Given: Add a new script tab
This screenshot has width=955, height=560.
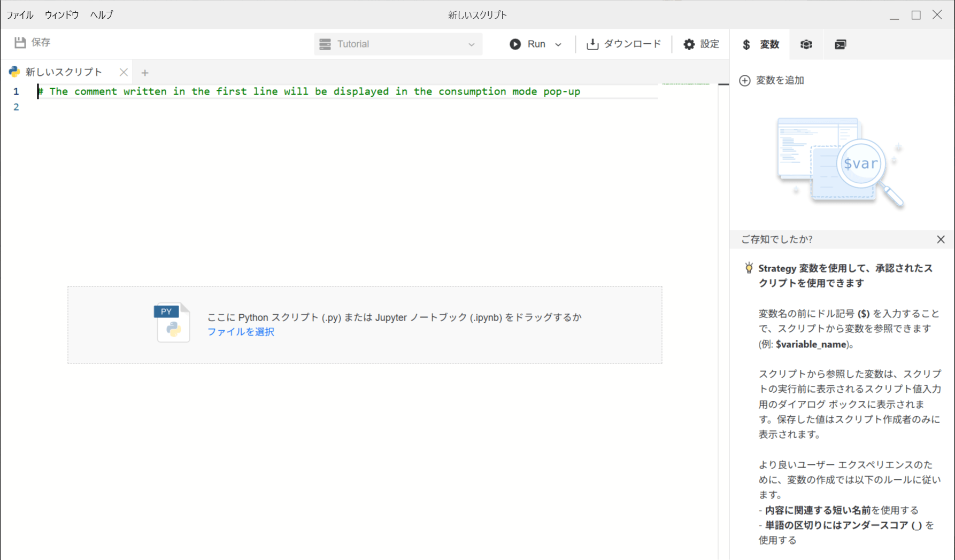Looking at the screenshot, I should click(145, 73).
